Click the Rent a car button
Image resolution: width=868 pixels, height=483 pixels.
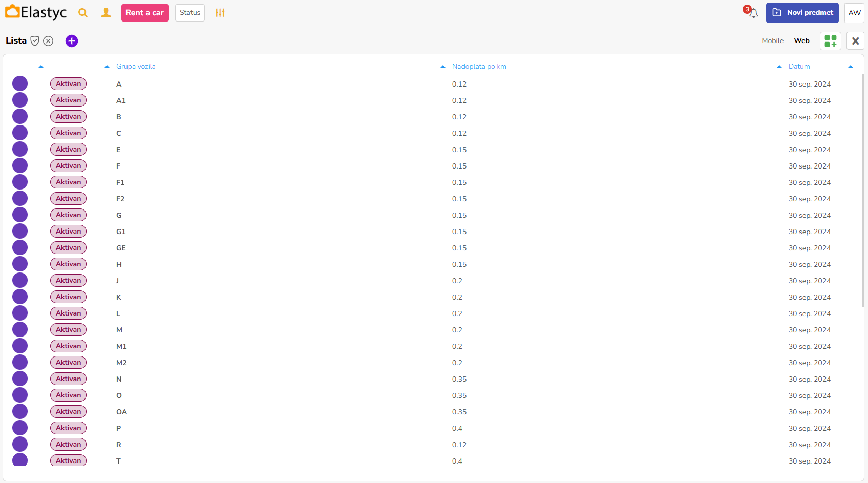click(145, 13)
